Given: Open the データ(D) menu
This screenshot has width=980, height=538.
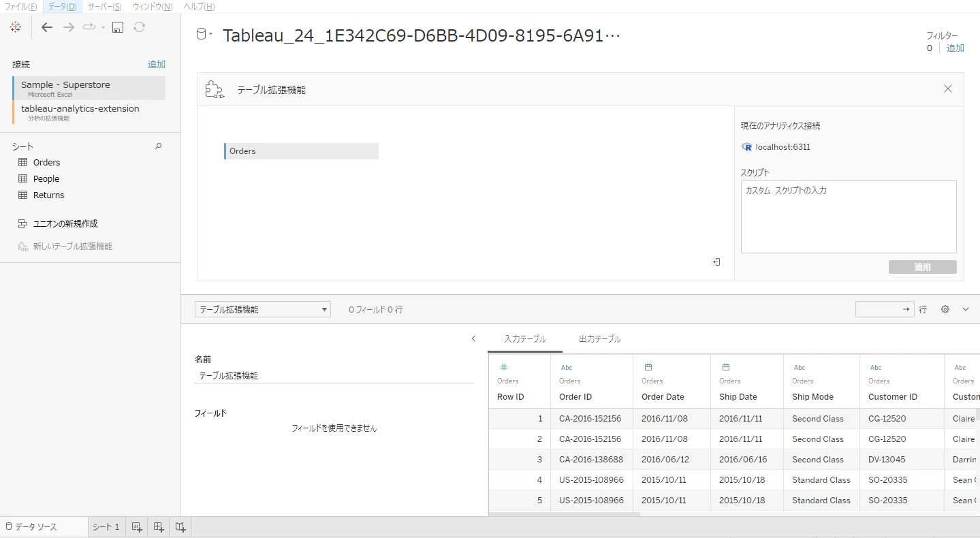Looking at the screenshot, I should (x=62, y=6).
